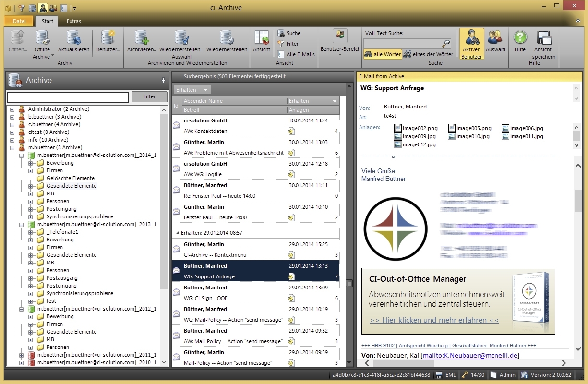Collapse the m.buettner (8 Archive) node

12,148
